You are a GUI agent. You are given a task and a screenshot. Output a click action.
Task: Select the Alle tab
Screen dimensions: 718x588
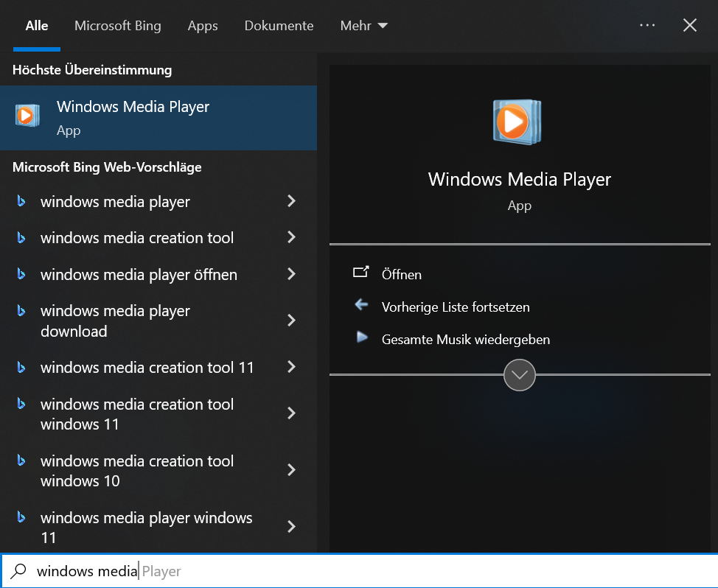pyautogui.click(x=37, y=26)
